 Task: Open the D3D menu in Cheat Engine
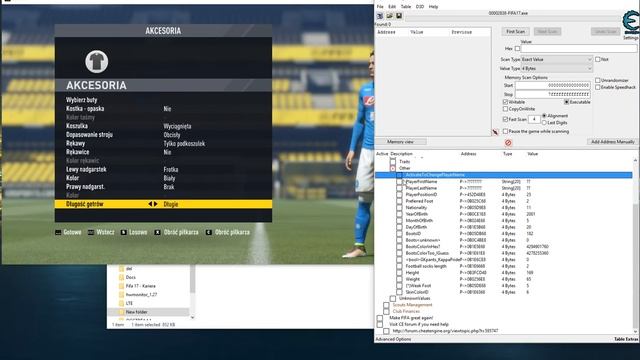click(420, 7)
